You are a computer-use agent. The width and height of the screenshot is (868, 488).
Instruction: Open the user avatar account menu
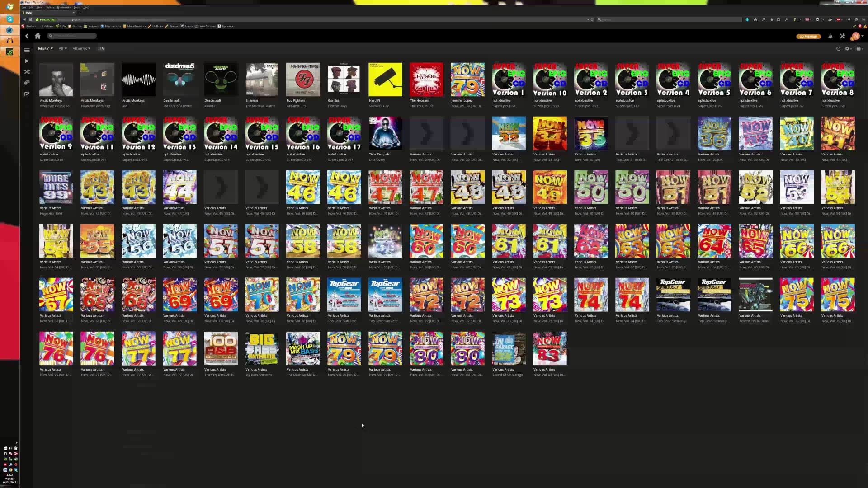pos(856,36)
